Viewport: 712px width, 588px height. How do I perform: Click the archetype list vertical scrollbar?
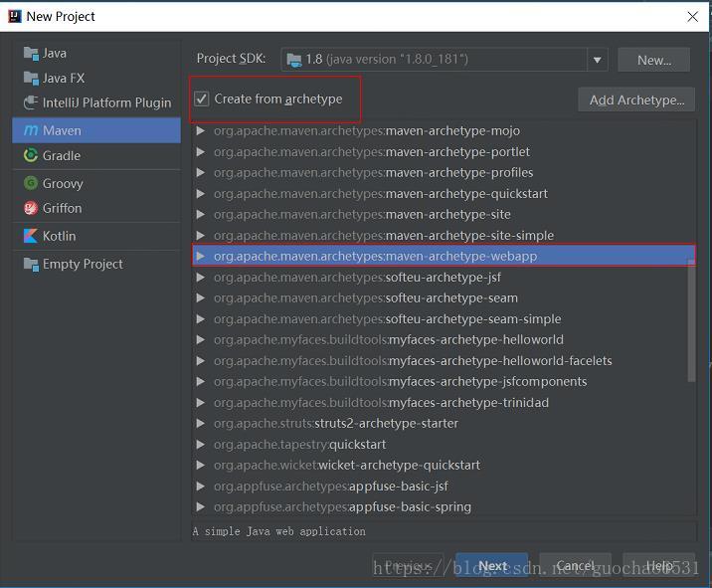click(691, 320)
